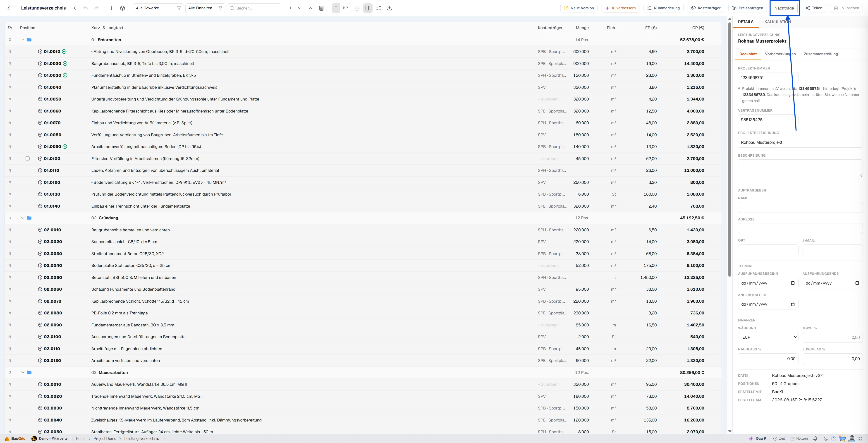
Task: Select the Vorbemerkungen sub-tab
Action: click(780, 54)
